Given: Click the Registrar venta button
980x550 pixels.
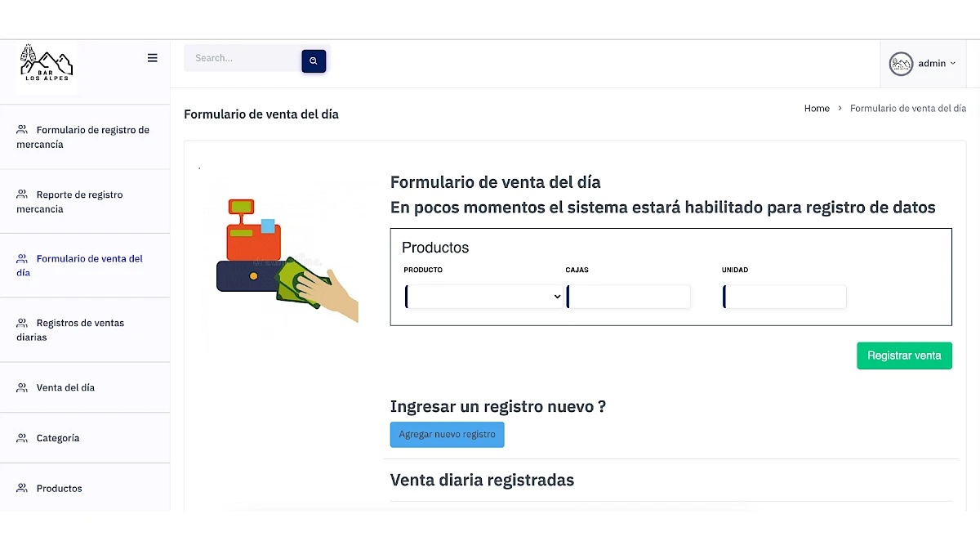Looking at the screenshot, I should pos(904,355).
